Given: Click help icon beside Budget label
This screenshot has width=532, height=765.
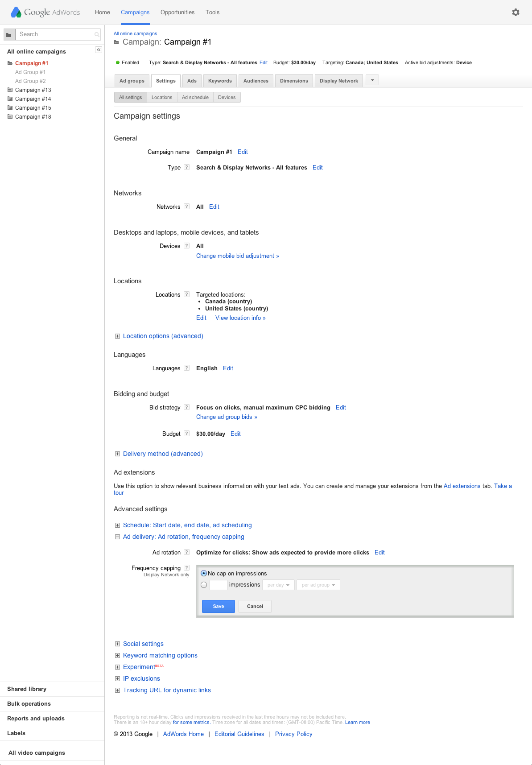Looking at the screenshot, I should click(187, 434).
